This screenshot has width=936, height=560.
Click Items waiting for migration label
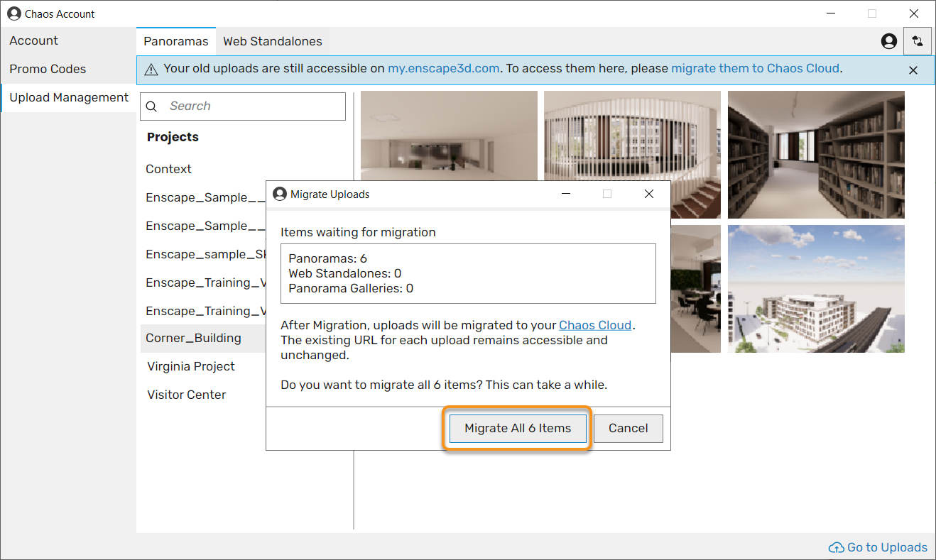point(358,232)
